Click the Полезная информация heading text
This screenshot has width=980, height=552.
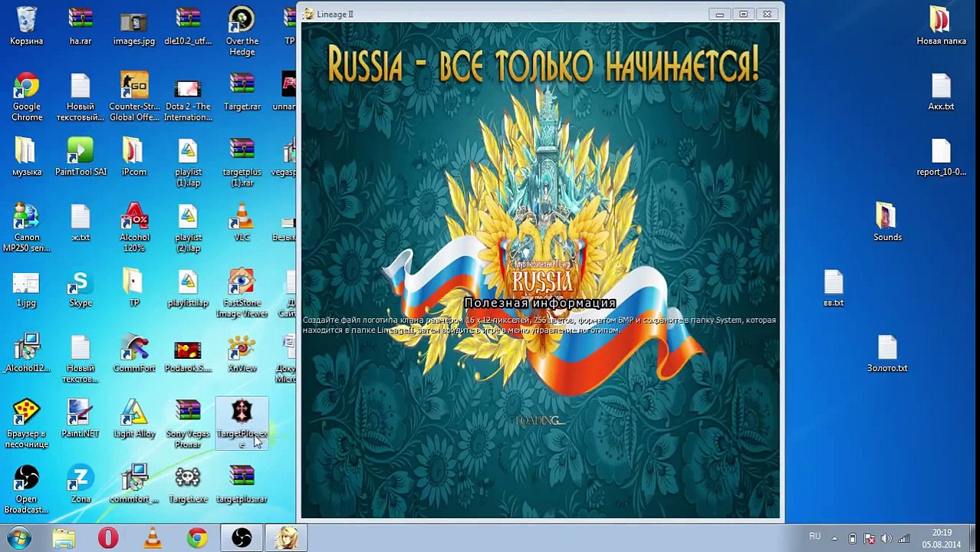pyautogui.click(x=541, y=304)
